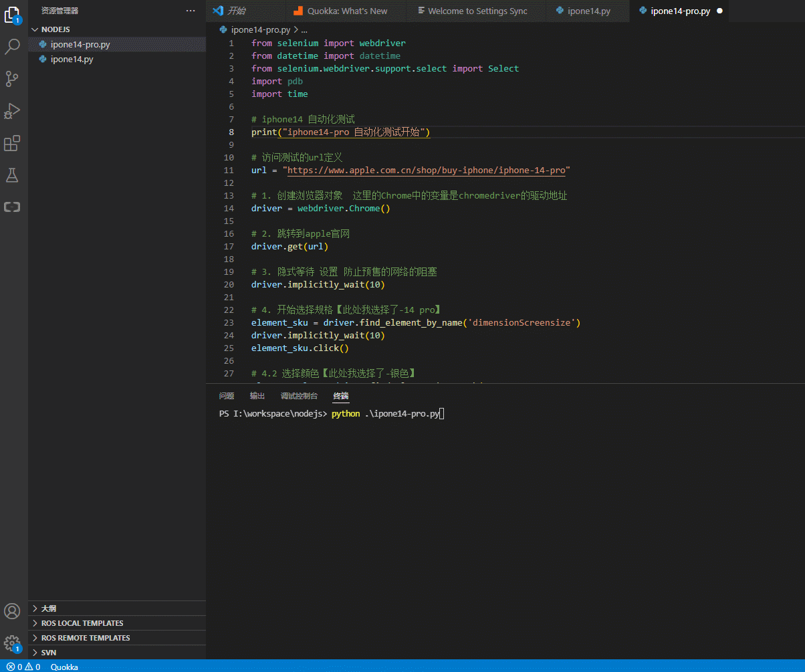Click the unsaved dot on ipone14-pro.py tab

tap(719, 11)
